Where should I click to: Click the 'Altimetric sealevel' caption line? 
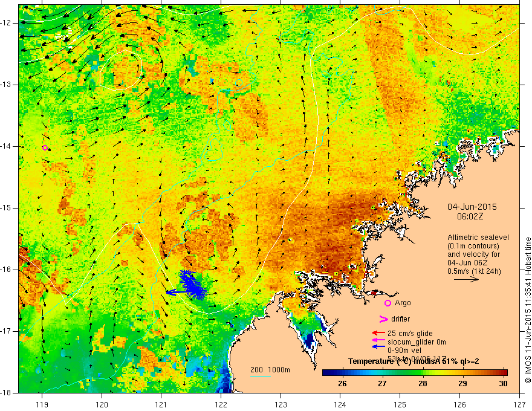[478, 238]
